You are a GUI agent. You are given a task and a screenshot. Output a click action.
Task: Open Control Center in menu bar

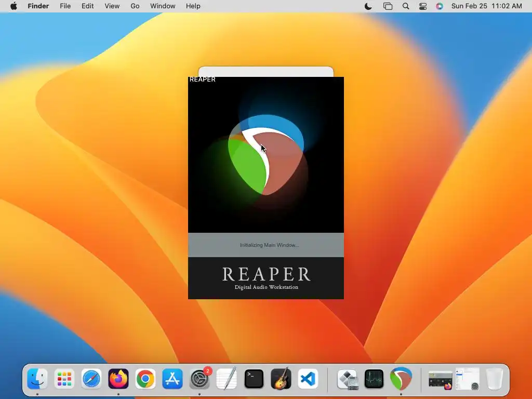click(423, 6)
